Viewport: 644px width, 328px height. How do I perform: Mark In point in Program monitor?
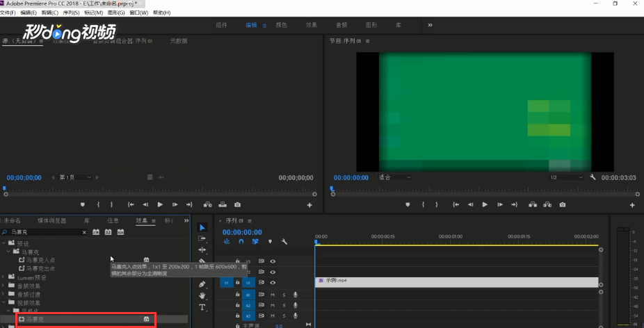click(423, 204)
